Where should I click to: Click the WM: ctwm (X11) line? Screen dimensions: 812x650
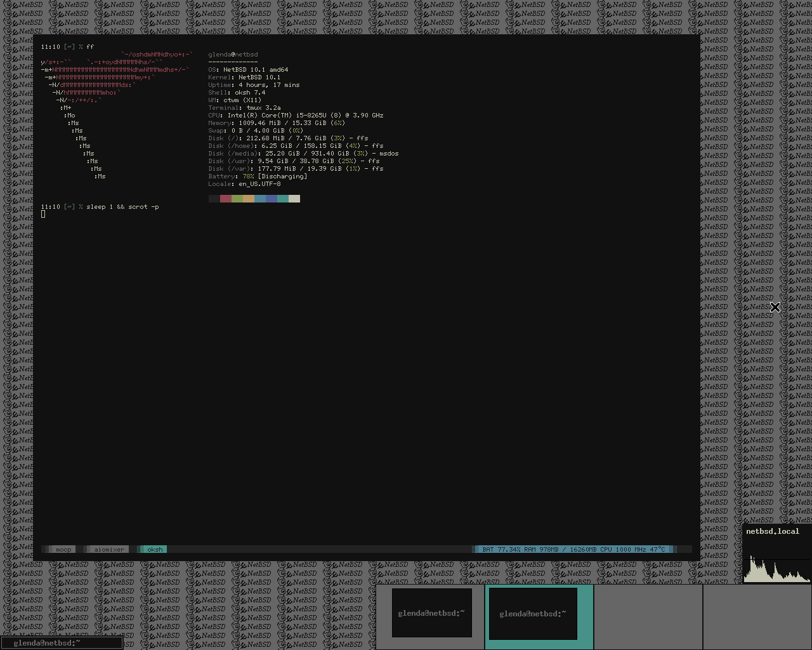pyautogui.click(x=235, y=100)
